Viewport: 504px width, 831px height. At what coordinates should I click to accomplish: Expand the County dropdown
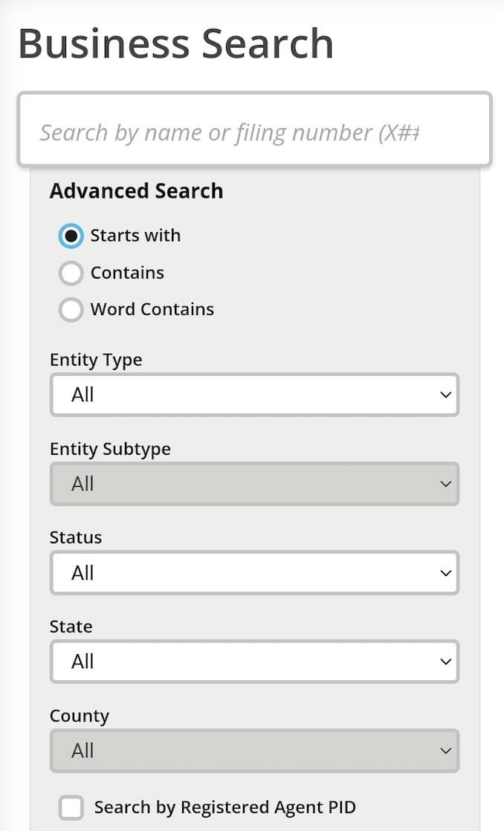click(254, 751)
